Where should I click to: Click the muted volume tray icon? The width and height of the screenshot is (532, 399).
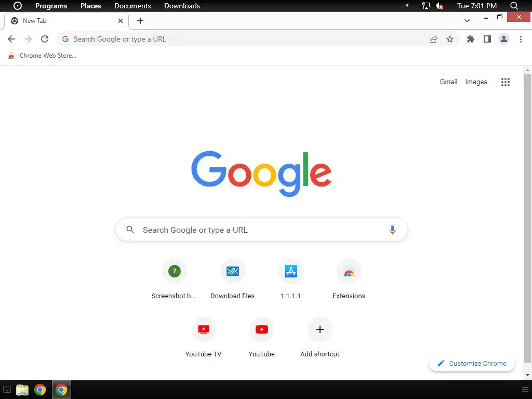440,6
